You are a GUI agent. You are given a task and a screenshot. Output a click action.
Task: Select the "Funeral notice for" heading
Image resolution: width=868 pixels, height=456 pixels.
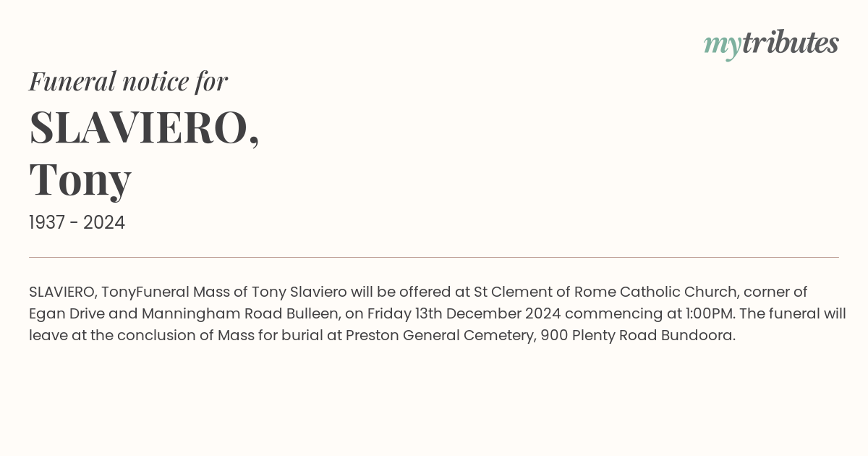click(x=129, y=82)
